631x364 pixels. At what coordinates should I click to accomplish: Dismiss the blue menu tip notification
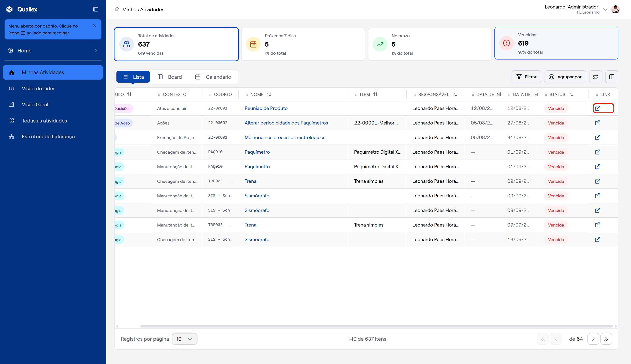(x=95, y=26)
